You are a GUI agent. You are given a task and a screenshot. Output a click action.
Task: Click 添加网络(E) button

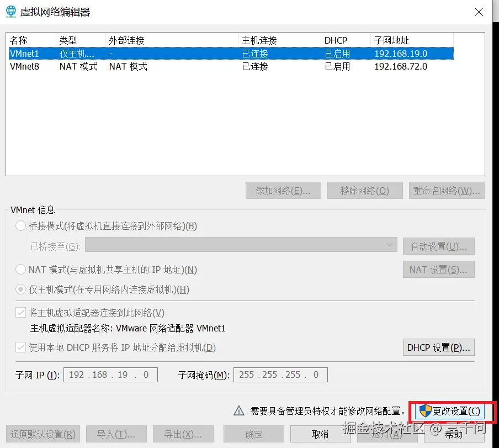283,191
